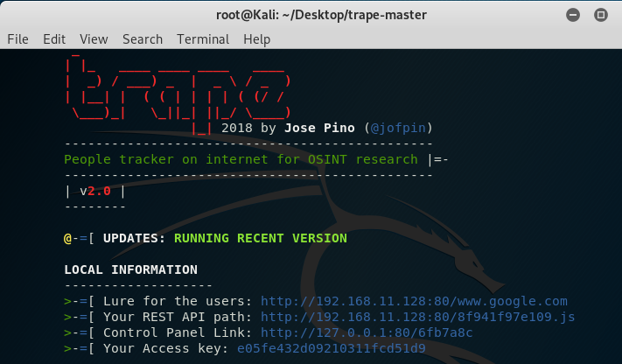Click the lure URL with www.google.com
This screenshot has width=622, height=364.
[414, 301]
